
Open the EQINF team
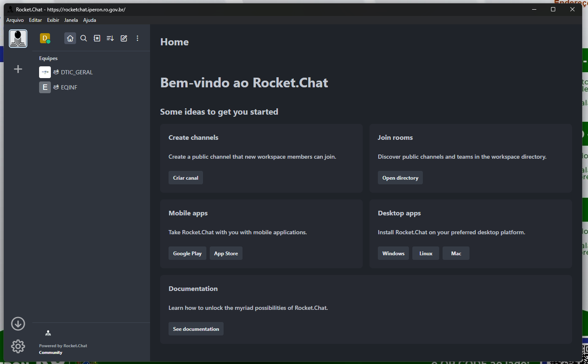[x=91, y=87]
